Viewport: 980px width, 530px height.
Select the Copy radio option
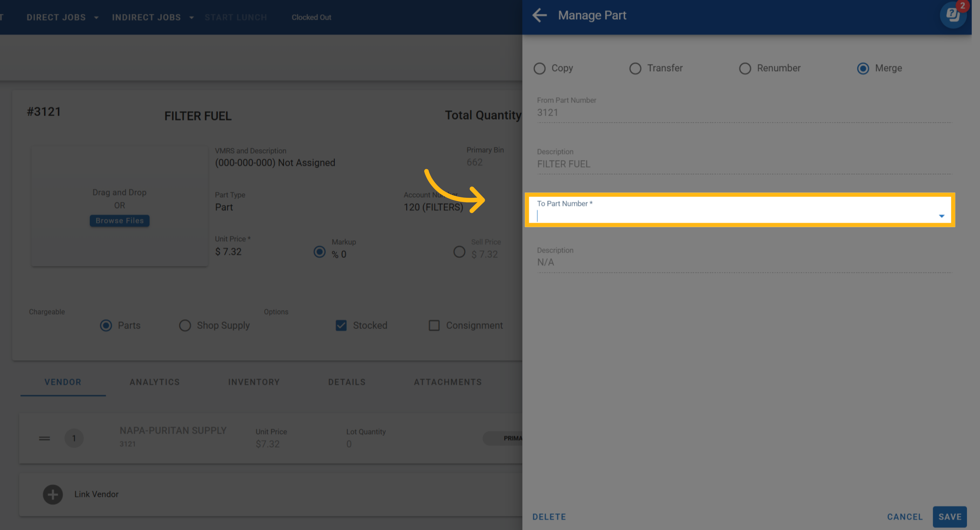pyautogui.click(x=540, y=68)
